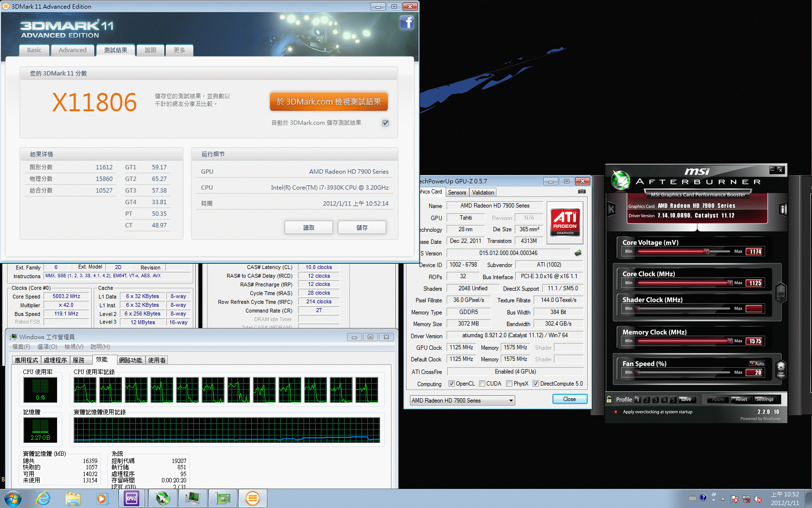Toggle the DirectCompute 5.0 checkbox
The height and width of the screenshot is (508, 812).
point(536,384)
